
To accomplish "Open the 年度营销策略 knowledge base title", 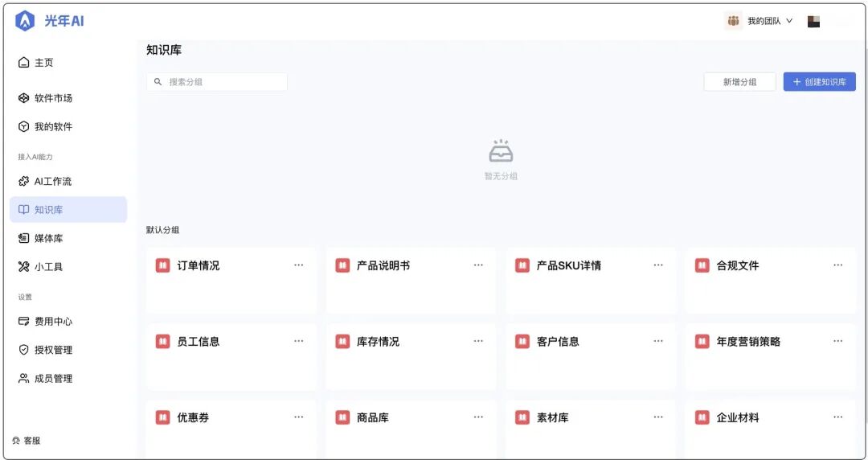I will (748, 342).
